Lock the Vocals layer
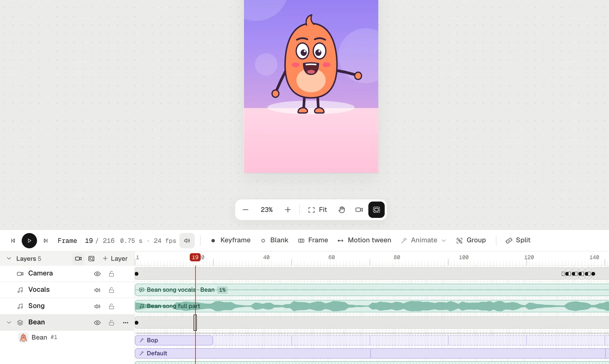 [x=111, y=290]
